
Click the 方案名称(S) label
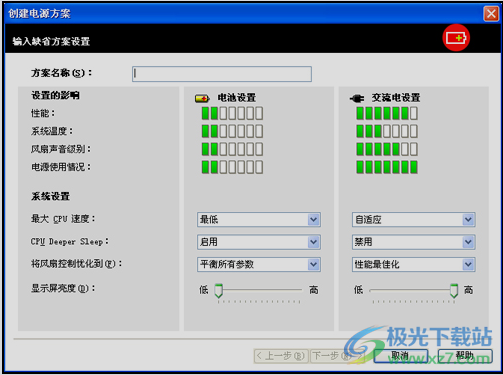(61, 73)
